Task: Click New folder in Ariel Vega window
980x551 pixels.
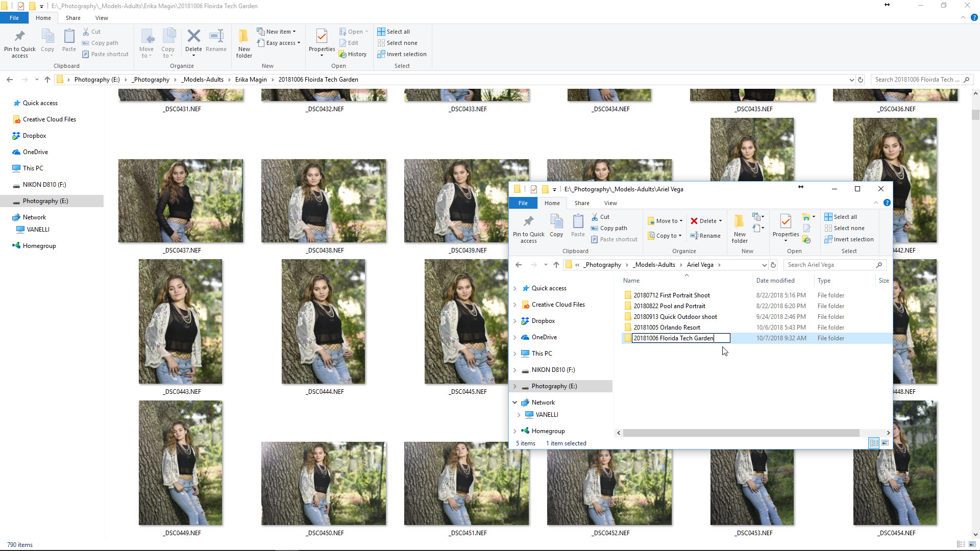Action: point(739,228)
